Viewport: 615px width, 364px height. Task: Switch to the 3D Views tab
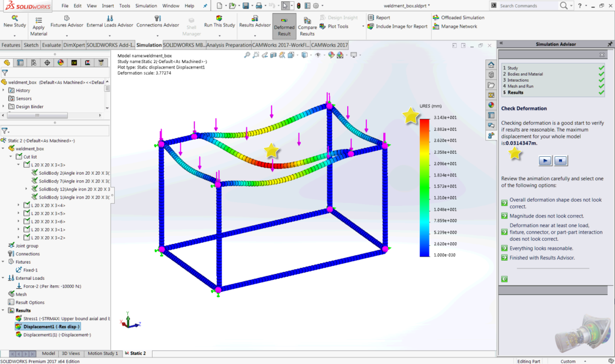(71, 353)
